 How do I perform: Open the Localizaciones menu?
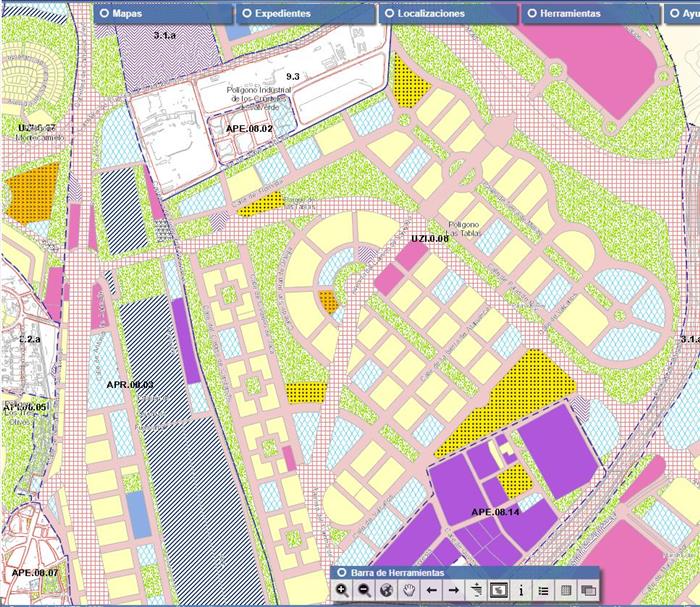[x=431, y=14]
